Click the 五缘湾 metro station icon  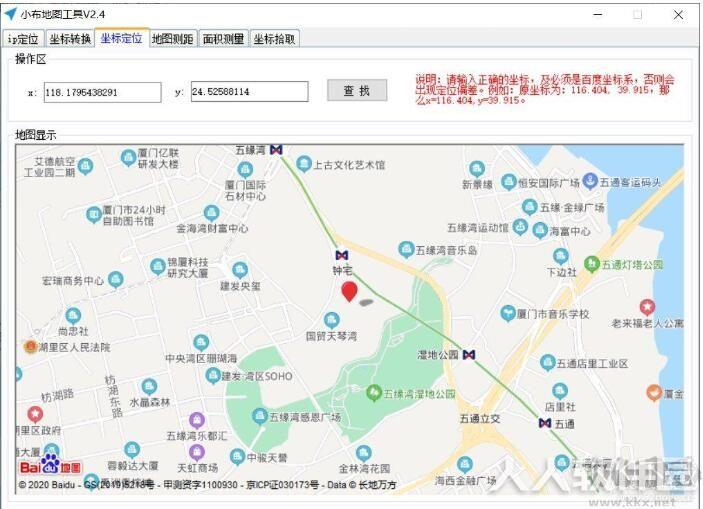pos(276,150)
